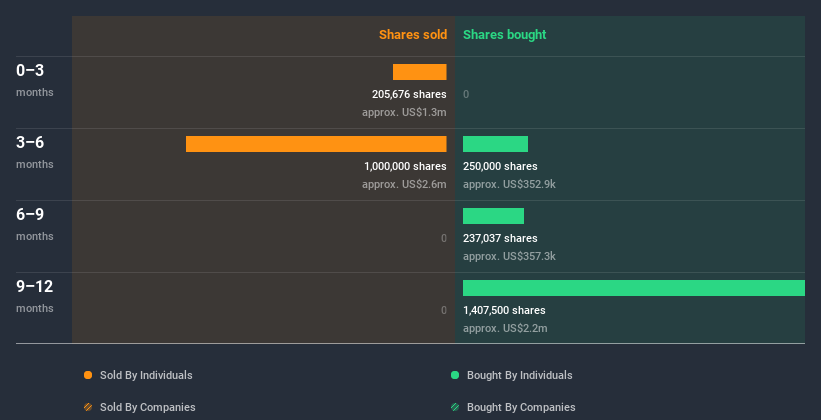821x420 pixels.
Task: Click the Shares bought column header
Action: click(x=505, y=35)
